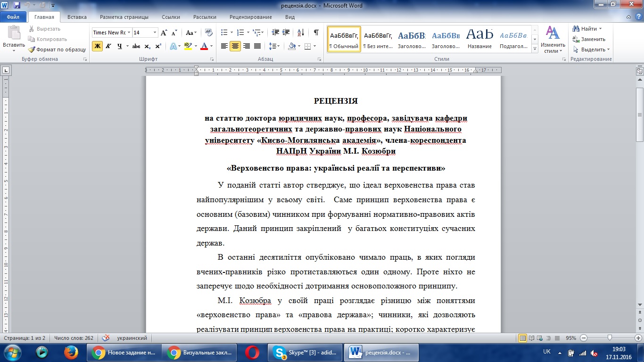Justify the paragraph text
The height and width of the screenshot is (362, 644).
257,46
